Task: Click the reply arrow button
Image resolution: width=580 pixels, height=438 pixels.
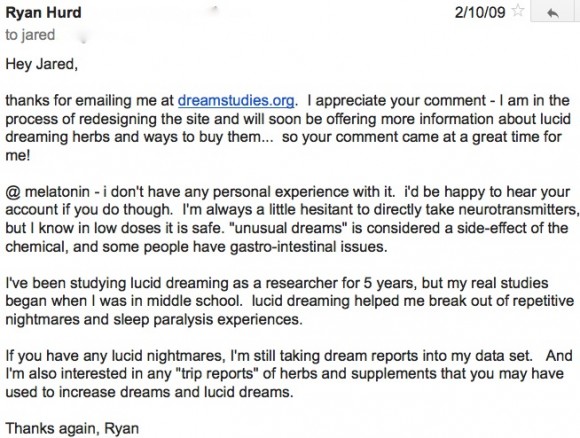Action: pos(553,13)
